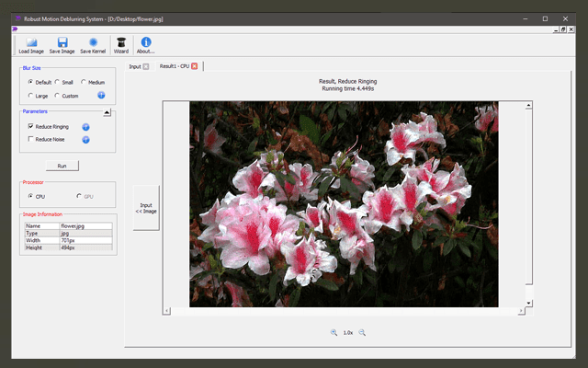Select the Medium blur size option
The height and width of the screenshot is (368, 588).
84,82
